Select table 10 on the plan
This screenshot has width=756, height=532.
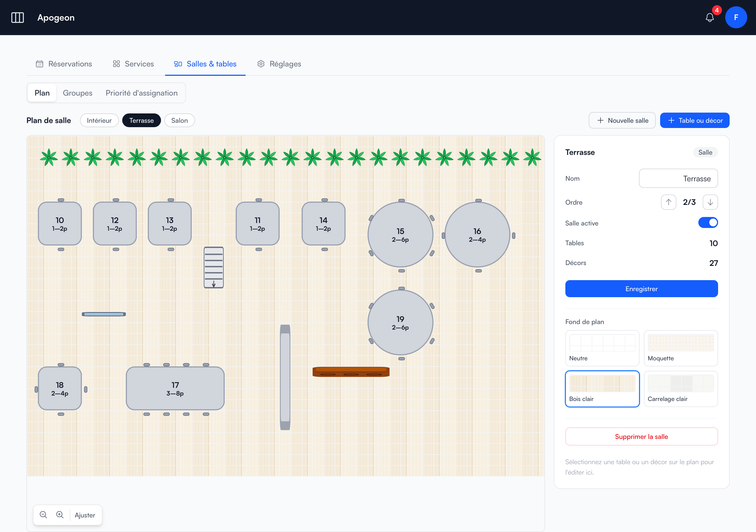60,224
